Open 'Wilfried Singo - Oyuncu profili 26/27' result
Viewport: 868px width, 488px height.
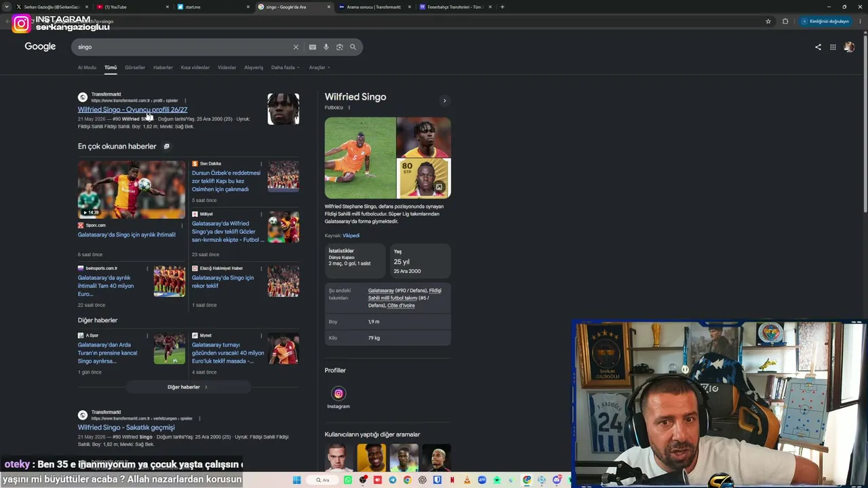click(132, 109)
